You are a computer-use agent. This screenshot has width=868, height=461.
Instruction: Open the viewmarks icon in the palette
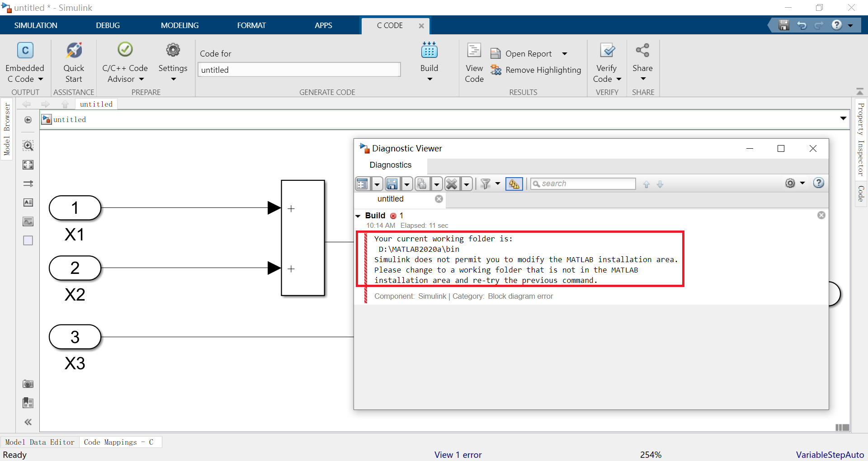pos(28,403)
